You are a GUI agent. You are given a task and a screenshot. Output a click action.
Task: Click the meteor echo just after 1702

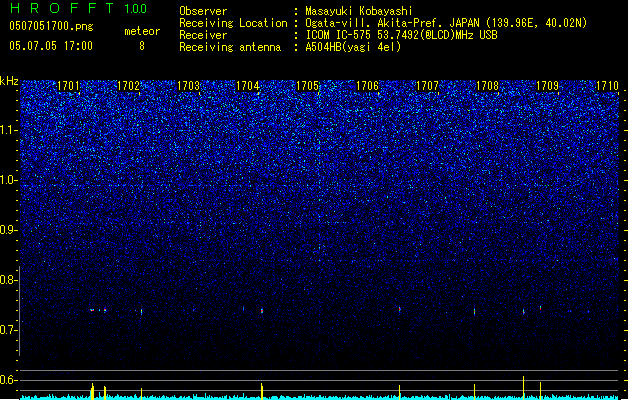click(x=141, y=311)
